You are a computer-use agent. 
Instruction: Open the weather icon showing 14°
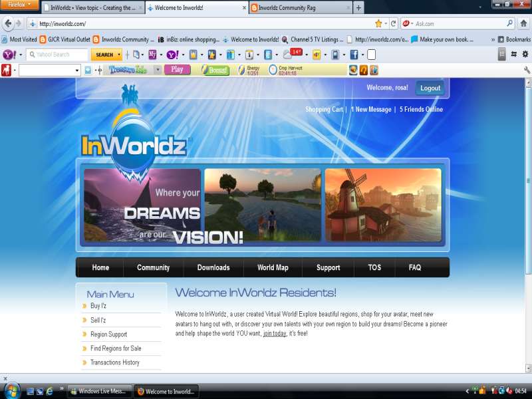point(292,54)
